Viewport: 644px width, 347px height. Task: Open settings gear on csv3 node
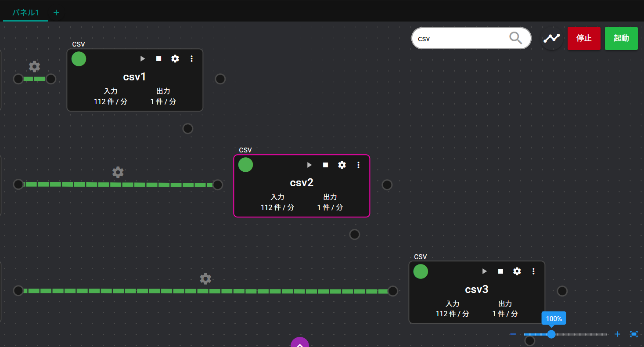(x=517, y=271)
